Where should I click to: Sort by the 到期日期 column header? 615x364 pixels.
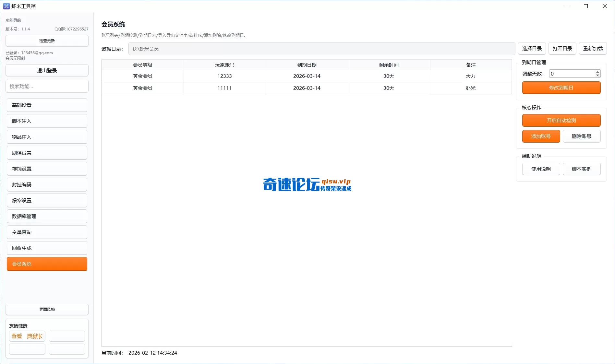click(307, 65)
